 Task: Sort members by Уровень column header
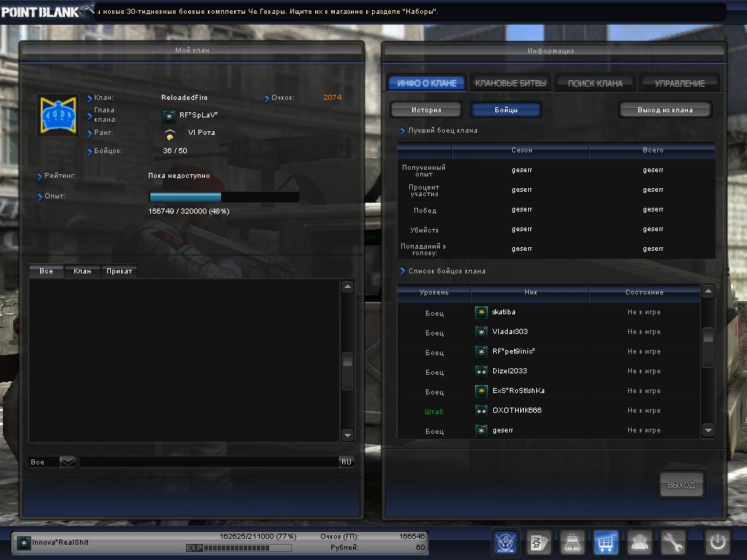434,292
